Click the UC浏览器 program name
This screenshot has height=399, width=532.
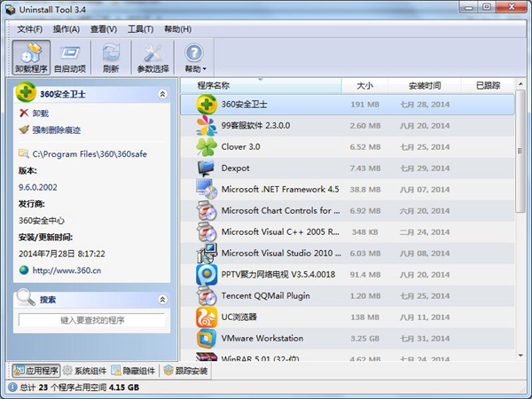coord(239,317)
